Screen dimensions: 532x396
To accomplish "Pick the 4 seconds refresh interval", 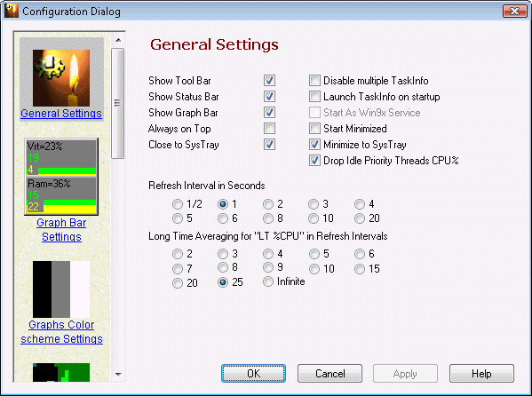I will pos(360,204).
